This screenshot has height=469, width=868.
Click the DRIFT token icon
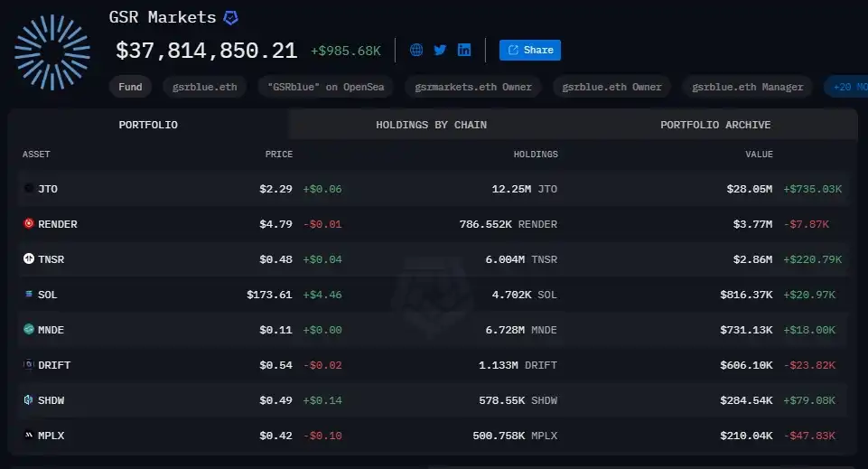29,364
